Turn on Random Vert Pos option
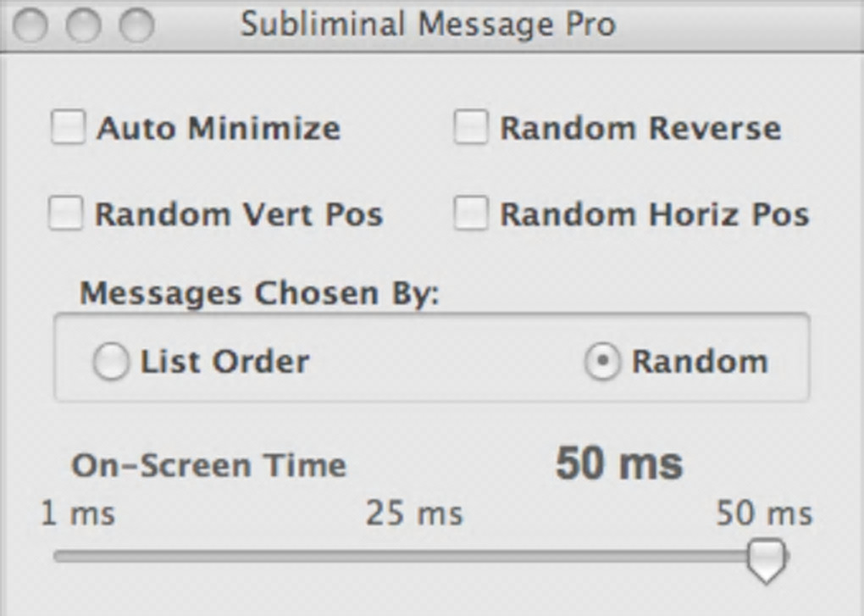 66,214
